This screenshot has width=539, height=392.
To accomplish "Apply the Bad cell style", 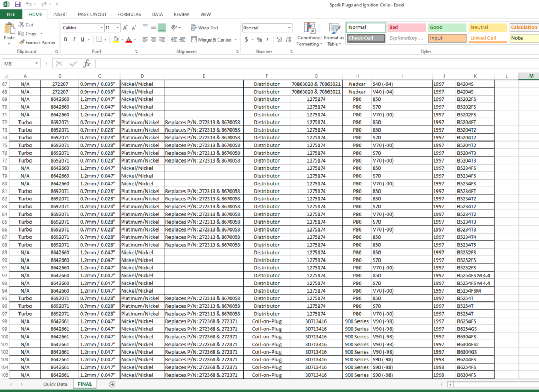I will 405,27.
